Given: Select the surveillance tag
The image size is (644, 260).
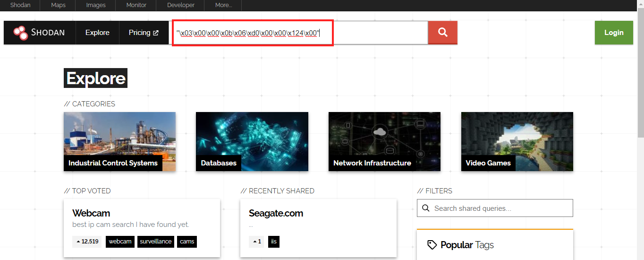Looking at the screenshot, I should point(156,242).
